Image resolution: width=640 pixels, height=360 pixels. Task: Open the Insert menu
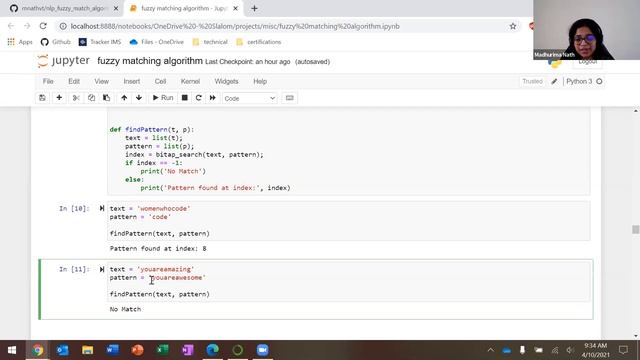pyautogui.click(x=131, y=81)
